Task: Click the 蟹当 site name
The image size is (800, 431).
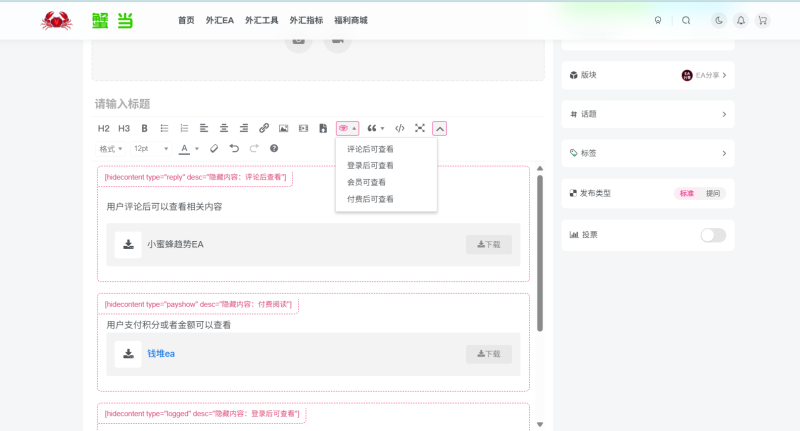Action: click(112, 21)
